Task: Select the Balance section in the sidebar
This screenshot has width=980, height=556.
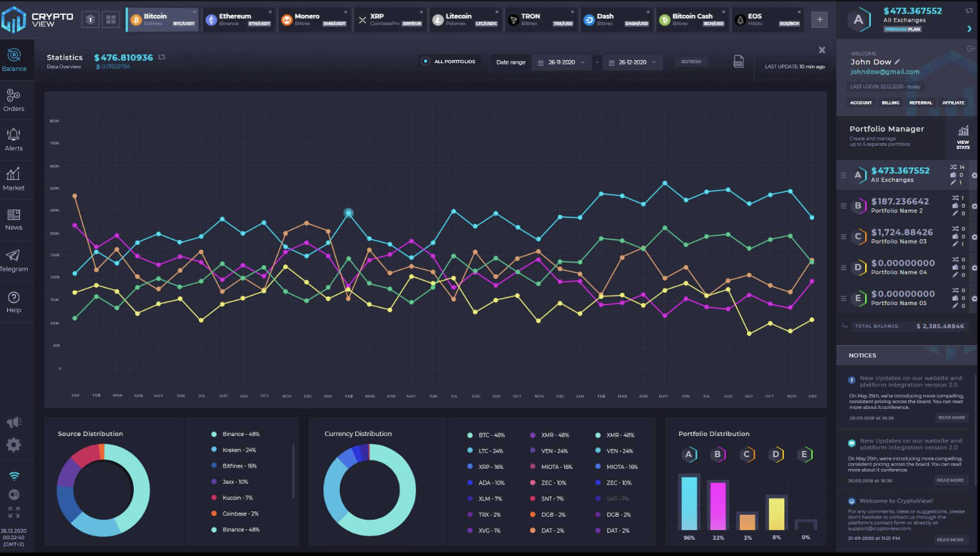Action: [14, 60]
